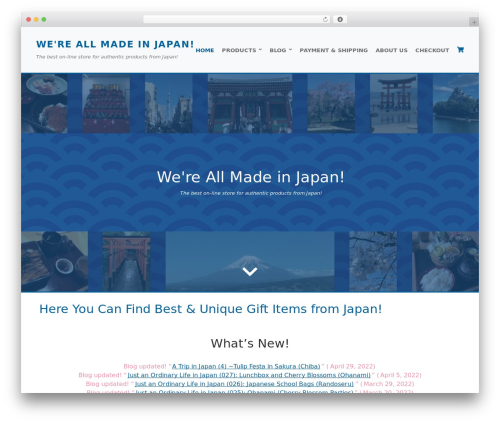This screenshot has height=423, width=500.
Task: Click the cherry tree park photo top row
Action: point(331,104)
